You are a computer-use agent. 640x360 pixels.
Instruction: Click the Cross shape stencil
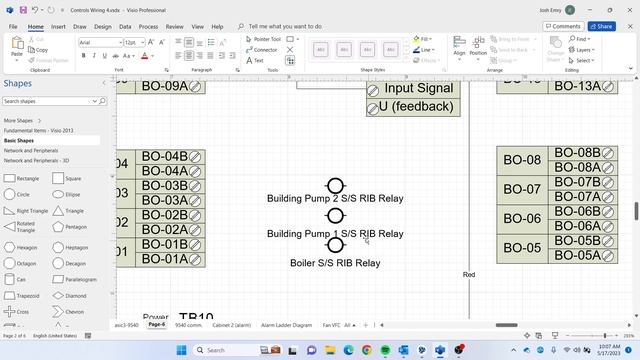click(16, 311)
